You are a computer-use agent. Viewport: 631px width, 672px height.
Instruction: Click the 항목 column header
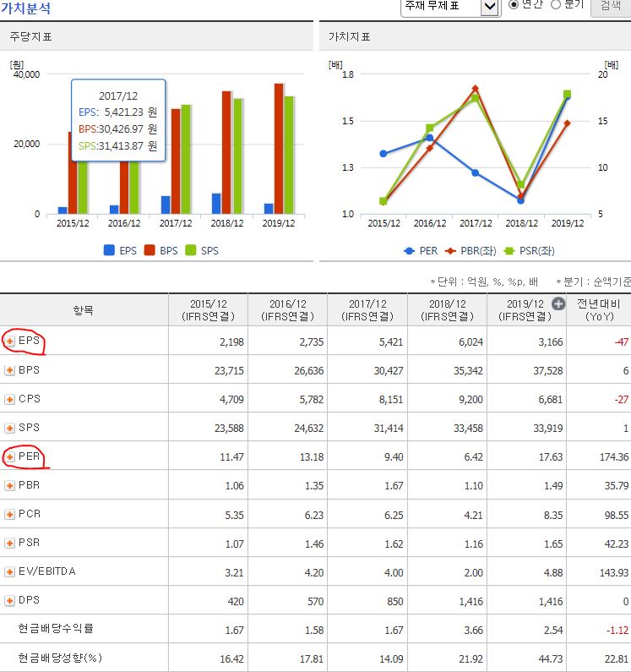pyautogui.click(x=84, y=310)
